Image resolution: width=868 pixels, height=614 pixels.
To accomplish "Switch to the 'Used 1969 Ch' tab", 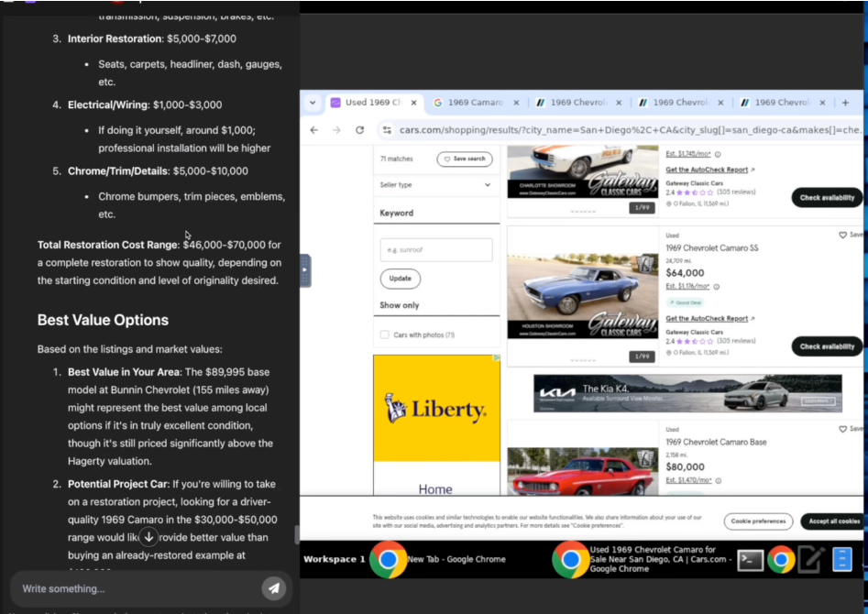I will click(373, 103).
